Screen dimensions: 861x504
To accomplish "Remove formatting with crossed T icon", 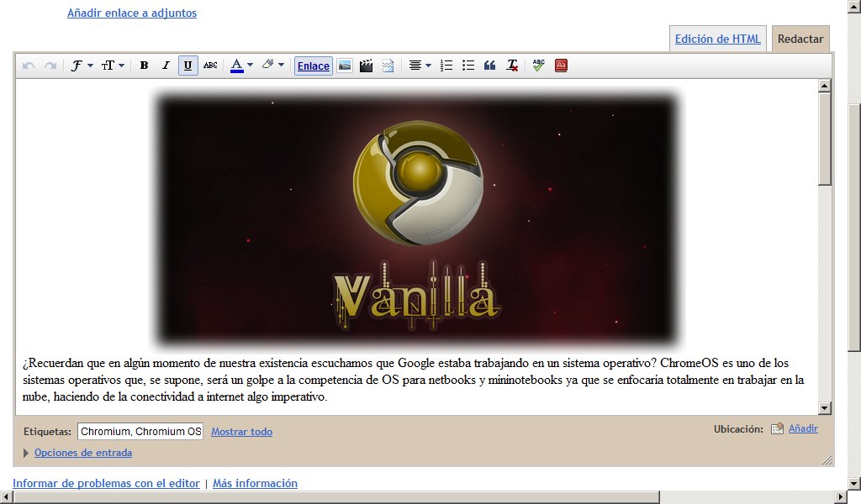I will click(512, 66).
